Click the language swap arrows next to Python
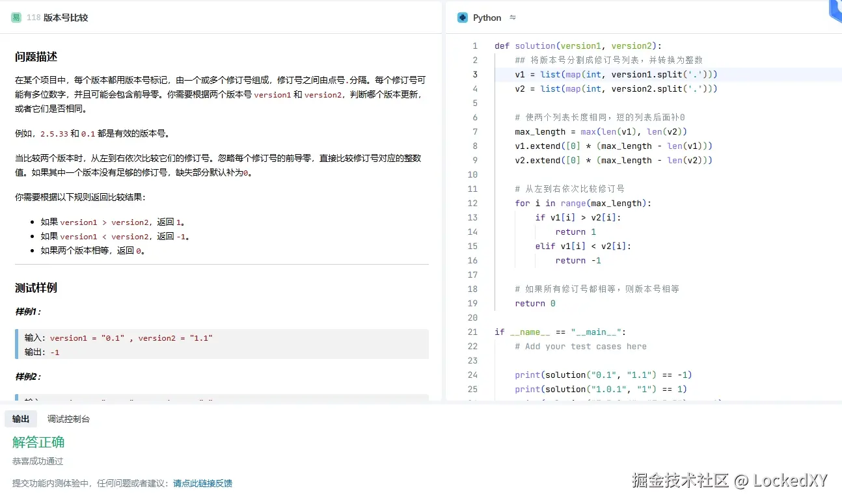Image resolution: width=842 pixels, height=504 pixels. (511, 18)
